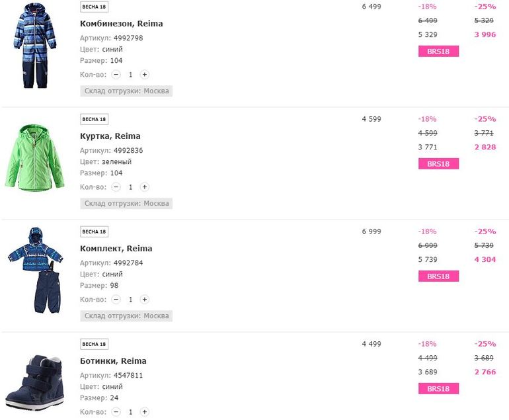Open the Куртка, Reima product link
The width and height of the screenshot is (509, 420).
click(x=110, y=136)
